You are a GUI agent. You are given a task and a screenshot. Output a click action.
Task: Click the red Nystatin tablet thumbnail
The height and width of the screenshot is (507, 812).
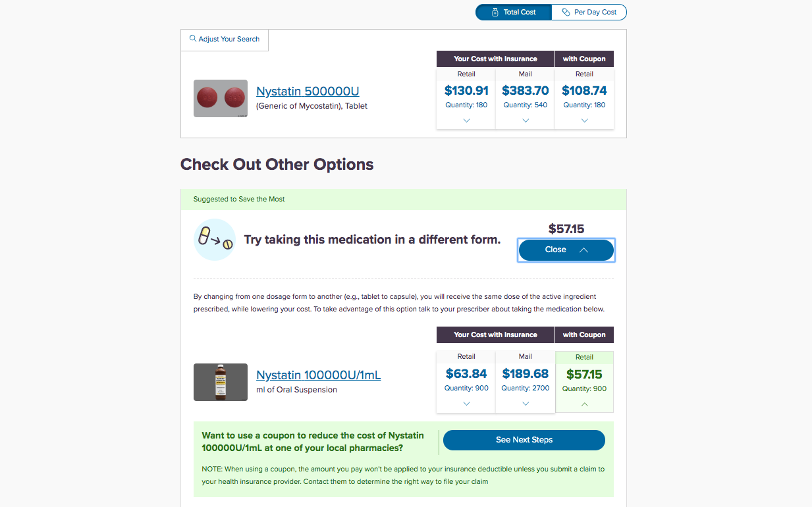click(221, 99)
